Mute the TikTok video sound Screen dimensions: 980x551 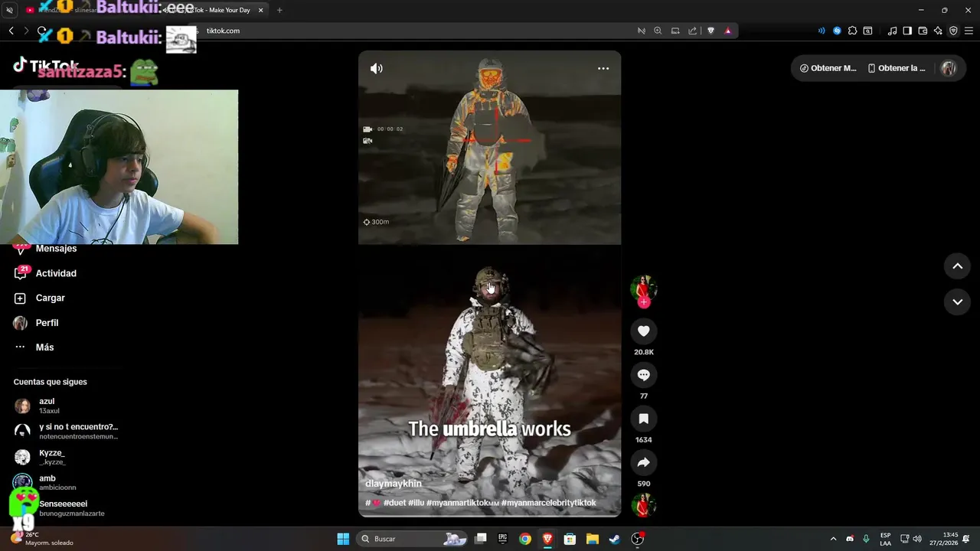click(x=376, y=68)
